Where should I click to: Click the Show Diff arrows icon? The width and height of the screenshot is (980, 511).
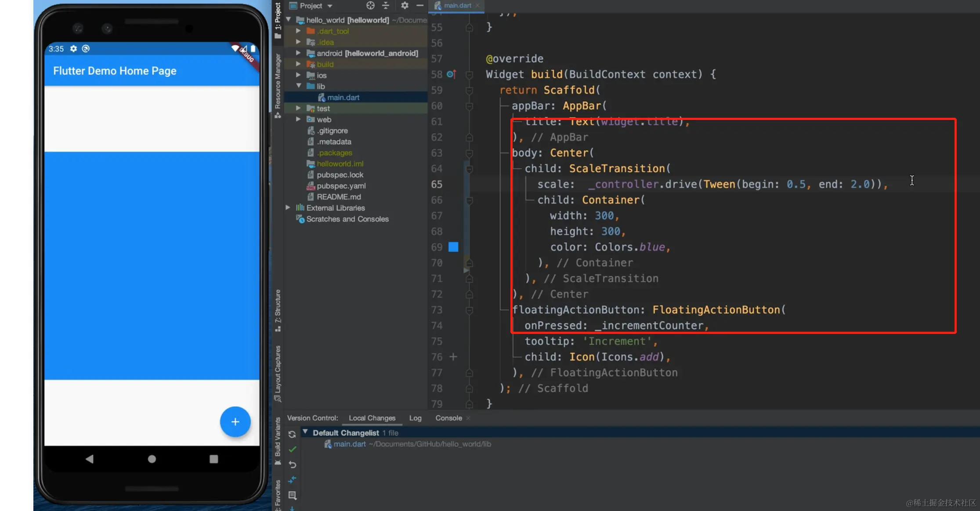292,480
